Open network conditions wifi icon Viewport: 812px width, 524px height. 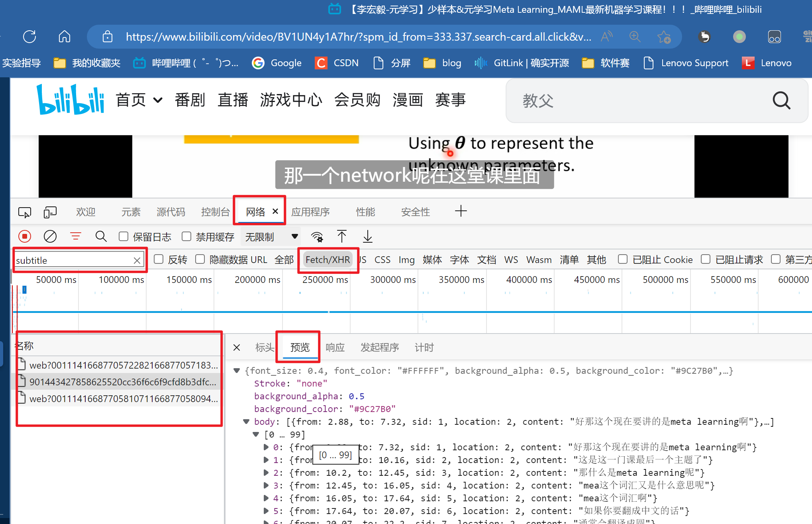pyautogui.click(x=317, y=237)
